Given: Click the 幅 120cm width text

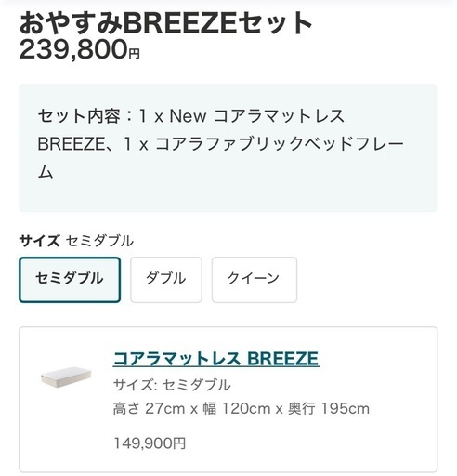Looking at the screenshot, I should [x=237, y=408].
